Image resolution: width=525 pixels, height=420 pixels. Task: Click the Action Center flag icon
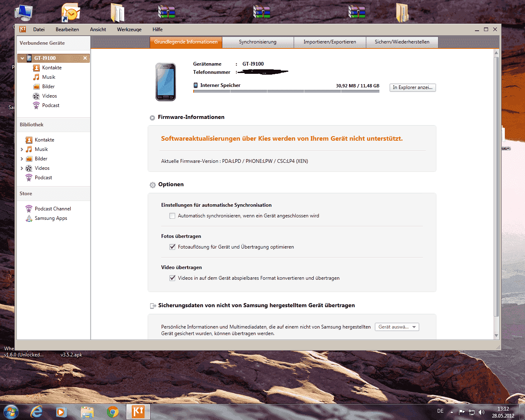tap(462, 412)
